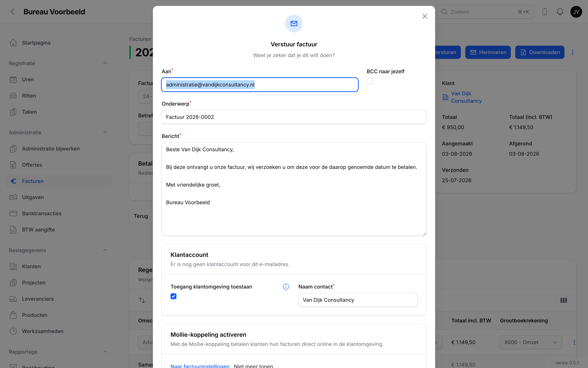The height and width of the screenshot is (368, 588).
Task: Click the Zoeken search field
Action: pyautogui.click(x=485, y=12)
